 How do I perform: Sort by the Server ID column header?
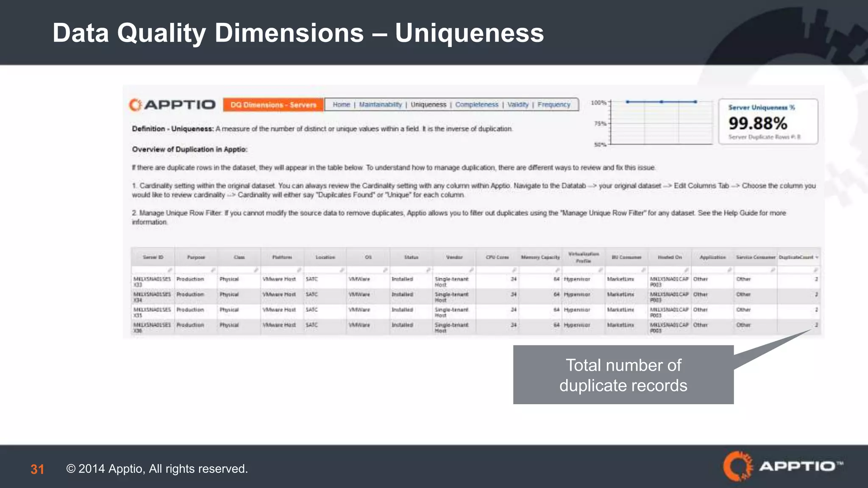(x=153, y=257)
